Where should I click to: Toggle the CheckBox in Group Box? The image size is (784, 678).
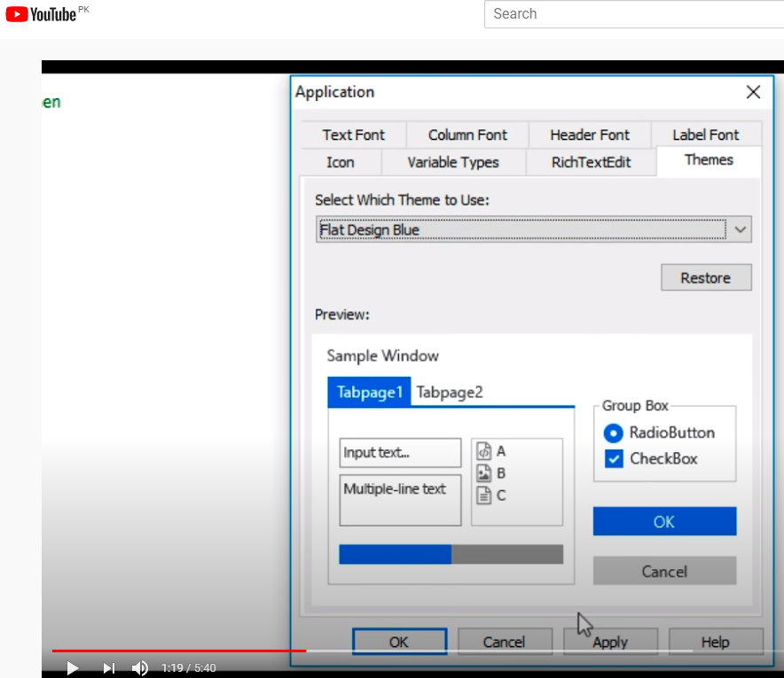[614, 459]
